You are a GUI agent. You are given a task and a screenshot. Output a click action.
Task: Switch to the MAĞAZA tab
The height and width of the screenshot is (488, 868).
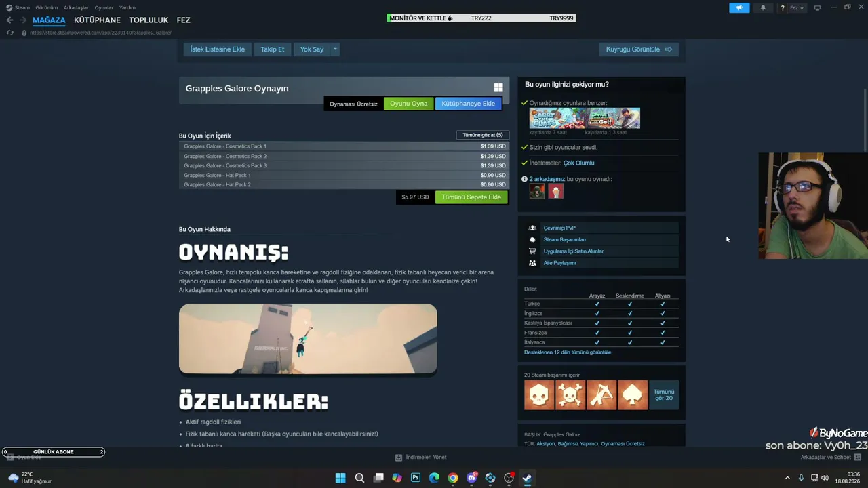click(49, 20)
